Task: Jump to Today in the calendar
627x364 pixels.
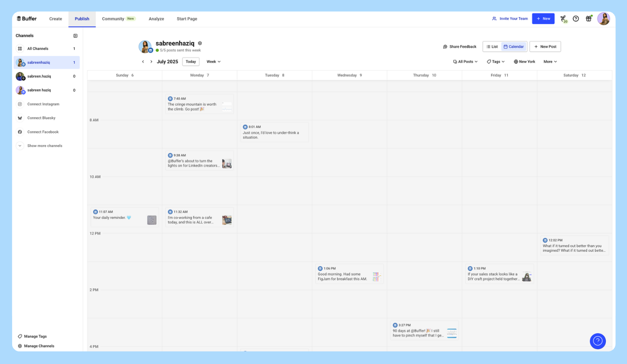Action: click(x=191, y=61)
